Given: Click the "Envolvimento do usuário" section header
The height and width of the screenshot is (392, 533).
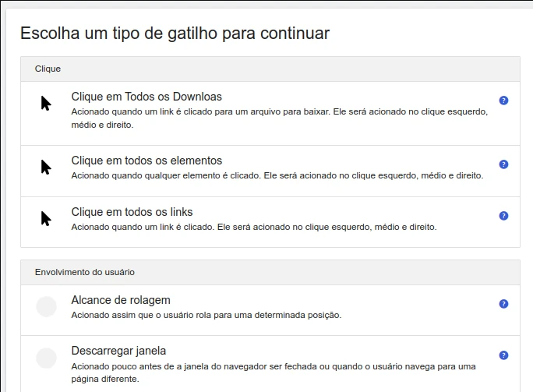Looking at the screenshot, I should (x=85, y=273).
